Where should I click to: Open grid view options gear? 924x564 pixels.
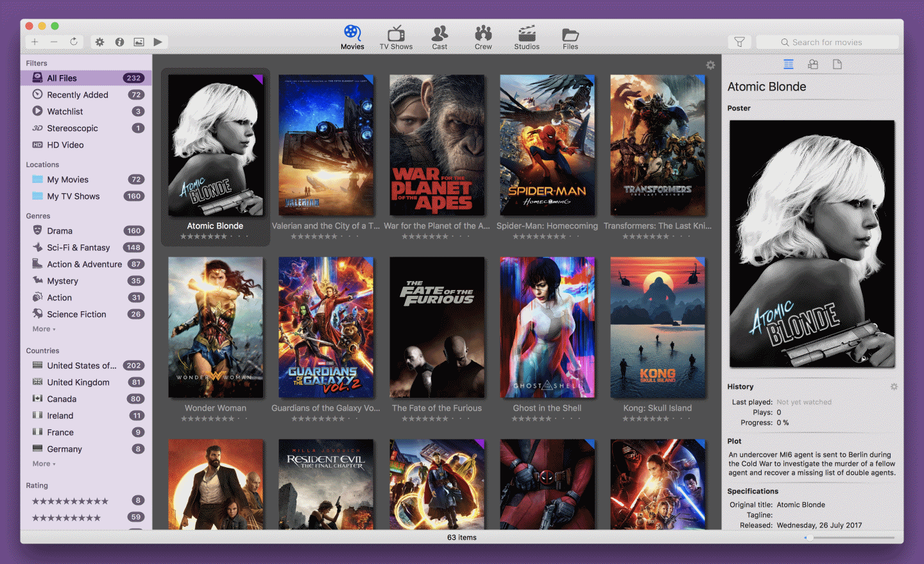tap(710, 65)
